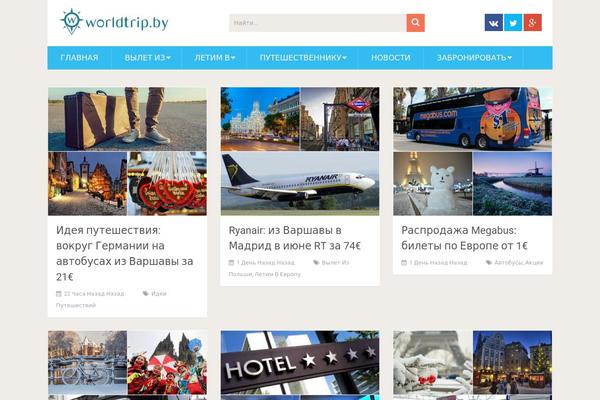Click the orange search magnifier button
The width and height of the screenshot is (600, 400).
tap(415, 23)
